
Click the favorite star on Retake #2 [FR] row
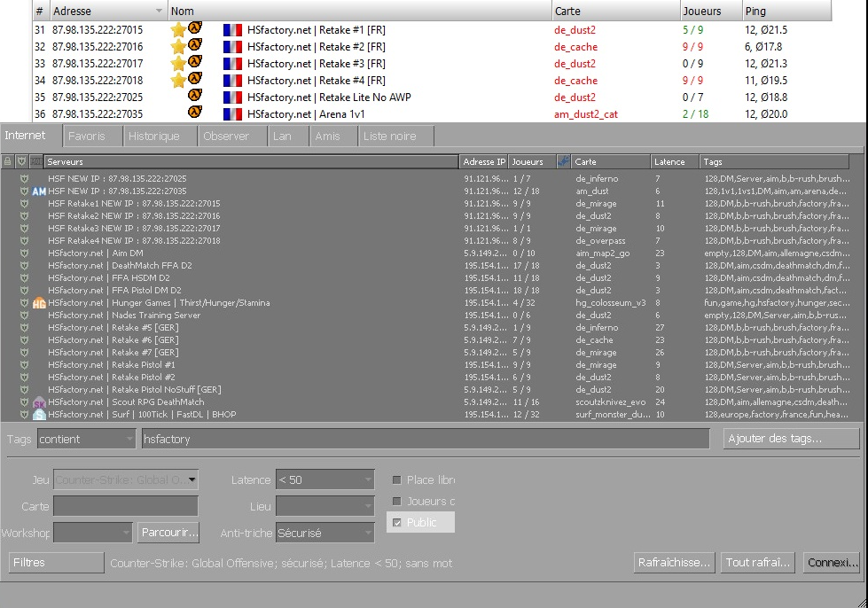pos(177,47)
